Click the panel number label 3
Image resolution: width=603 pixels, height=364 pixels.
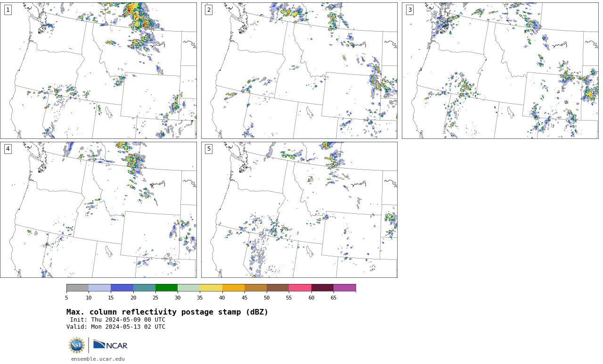[410, 10]
